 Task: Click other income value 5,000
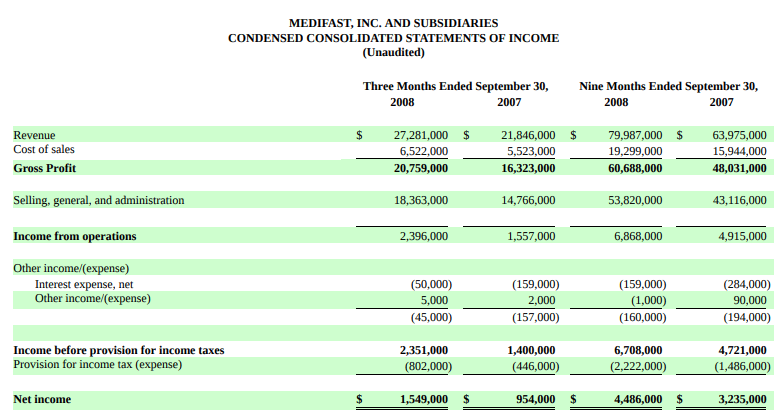(x=434, y=300)
